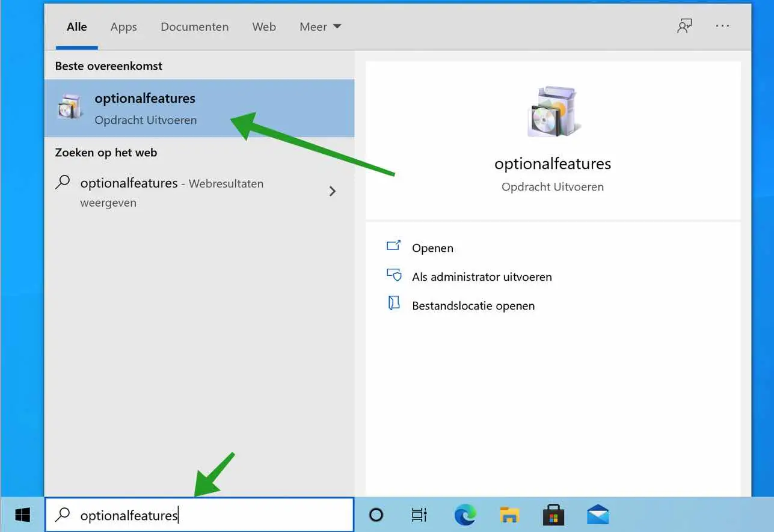
Task: Switch to the Documenten tab
Action: pyautogui.click(x=194, y=27)
